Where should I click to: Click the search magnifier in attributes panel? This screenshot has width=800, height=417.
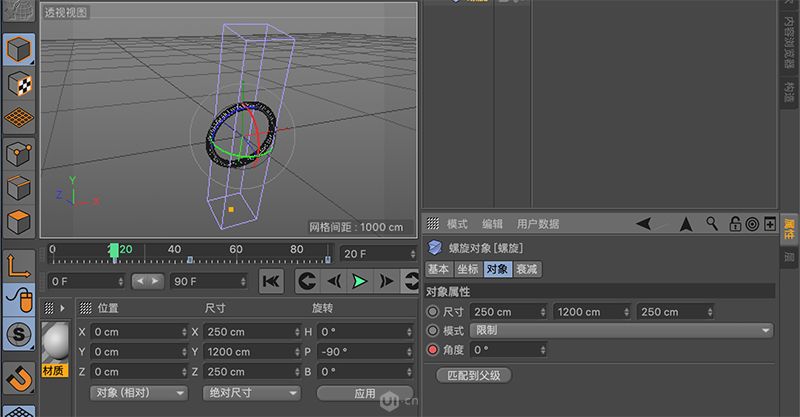pos(712,224)
